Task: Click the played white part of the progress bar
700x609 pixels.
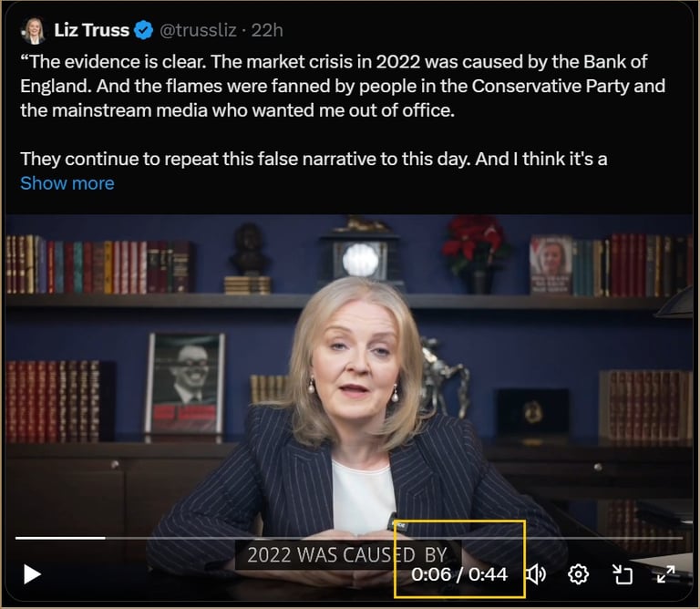Action: tap(60, 538)
